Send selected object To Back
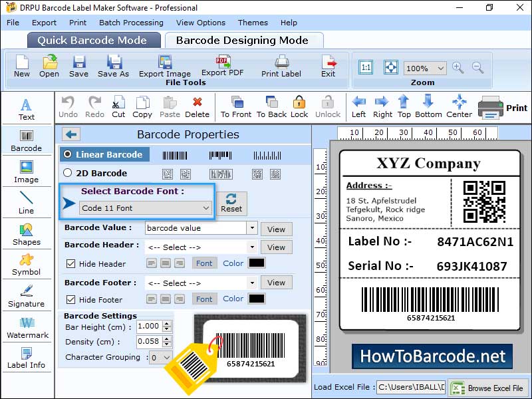532x399 pixels. [x=271, y=105]
